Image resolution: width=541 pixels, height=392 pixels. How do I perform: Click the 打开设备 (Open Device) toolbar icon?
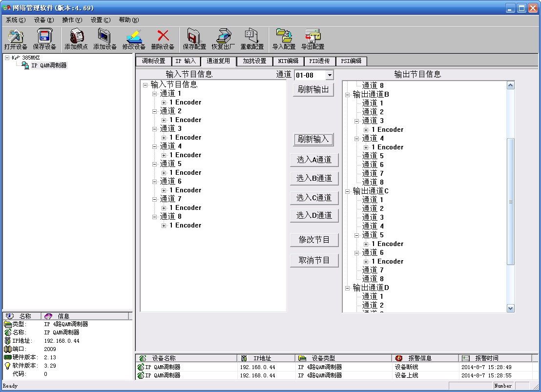click(x=16, y=37)
